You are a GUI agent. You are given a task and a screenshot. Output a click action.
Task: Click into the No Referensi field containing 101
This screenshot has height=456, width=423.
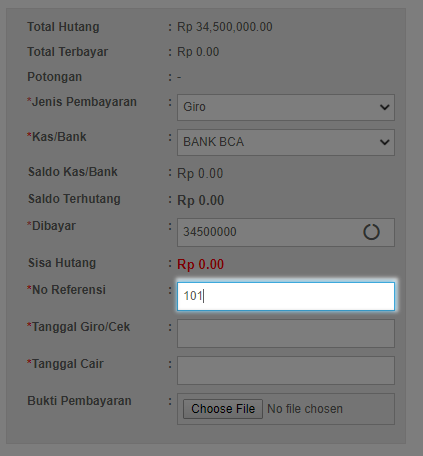286,296
